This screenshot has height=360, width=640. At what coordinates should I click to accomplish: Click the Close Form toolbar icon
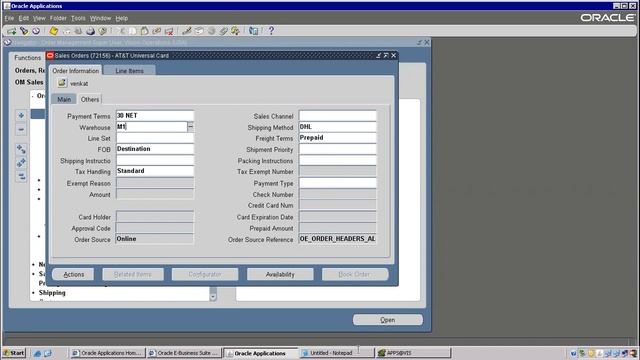102,31
